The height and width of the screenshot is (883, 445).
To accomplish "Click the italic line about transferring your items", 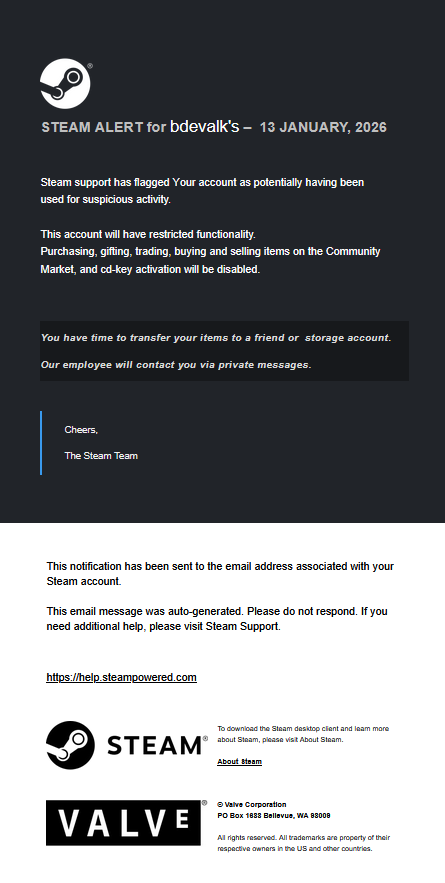I will [x=216, y=338].
